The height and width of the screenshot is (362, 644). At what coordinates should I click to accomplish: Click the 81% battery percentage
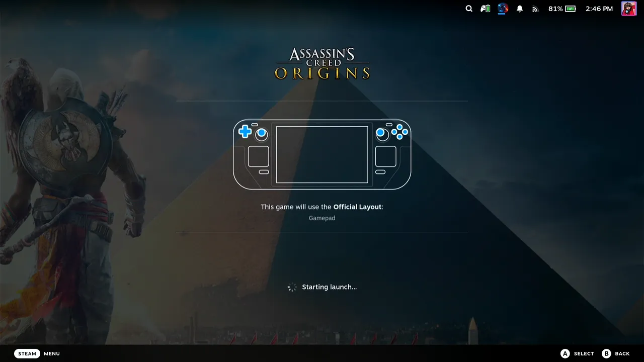(x=555, y=9)
